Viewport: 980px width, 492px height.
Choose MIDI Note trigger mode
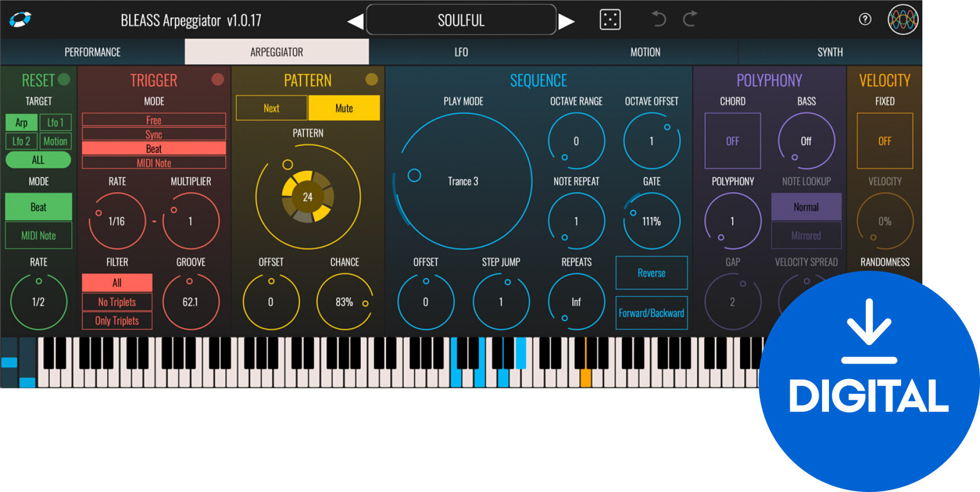(x=154, y=162)
